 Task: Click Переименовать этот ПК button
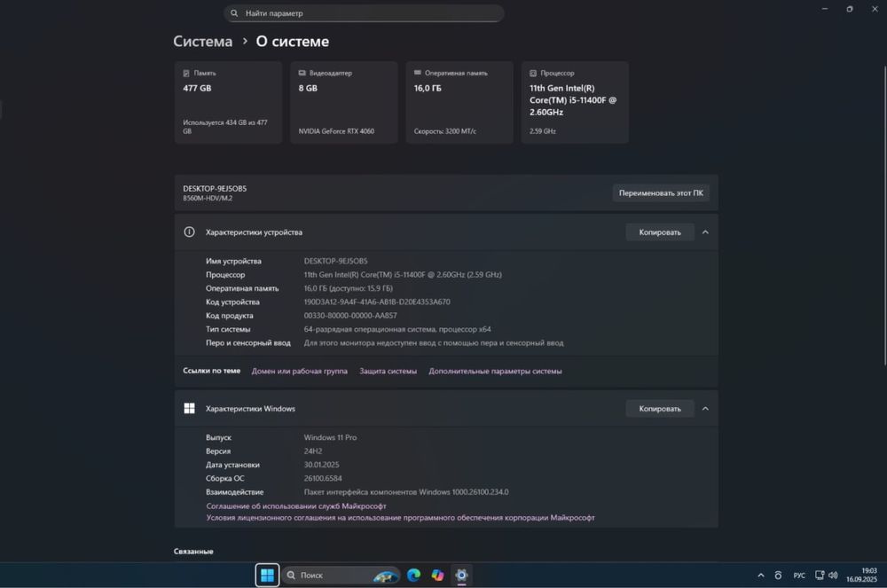[661, 192]
